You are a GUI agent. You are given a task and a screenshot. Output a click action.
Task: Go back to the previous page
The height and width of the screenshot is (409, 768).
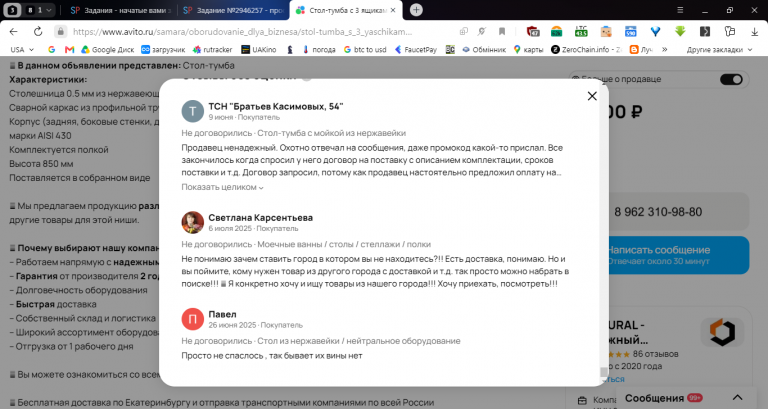tap(13, 31)
